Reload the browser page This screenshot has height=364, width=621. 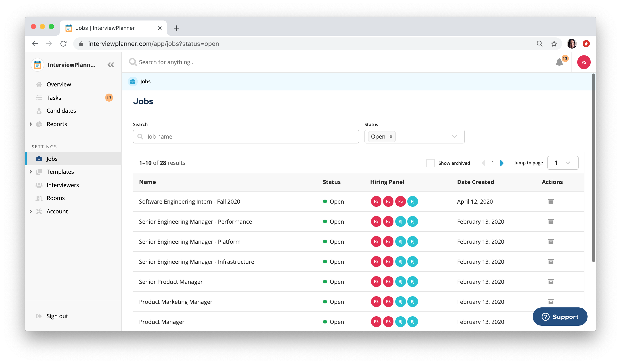click(x=64, y=44)
